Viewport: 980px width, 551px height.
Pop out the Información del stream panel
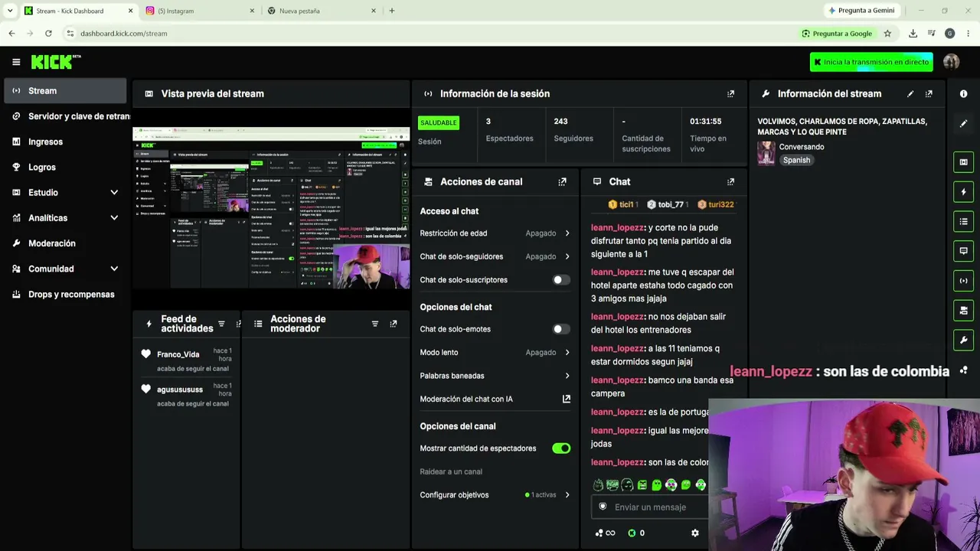point(929,93)
